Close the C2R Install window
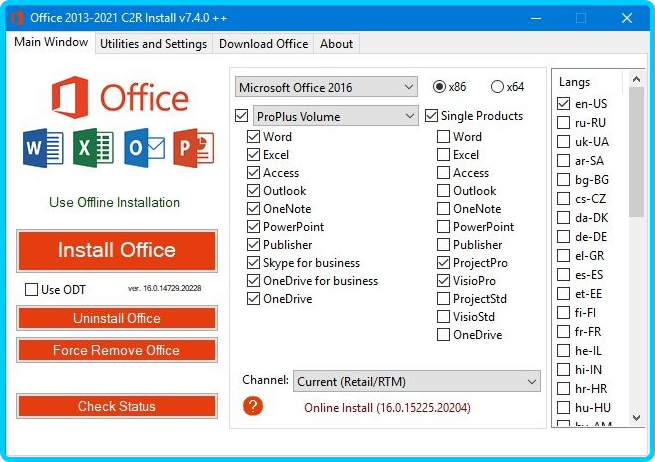655x462 pixels. point(627,18)
